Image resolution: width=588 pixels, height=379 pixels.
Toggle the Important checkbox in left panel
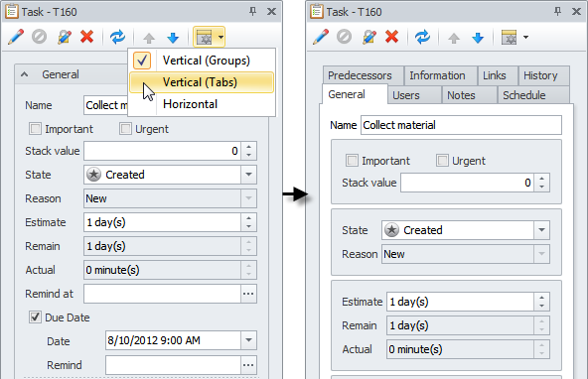click(35, 129)
